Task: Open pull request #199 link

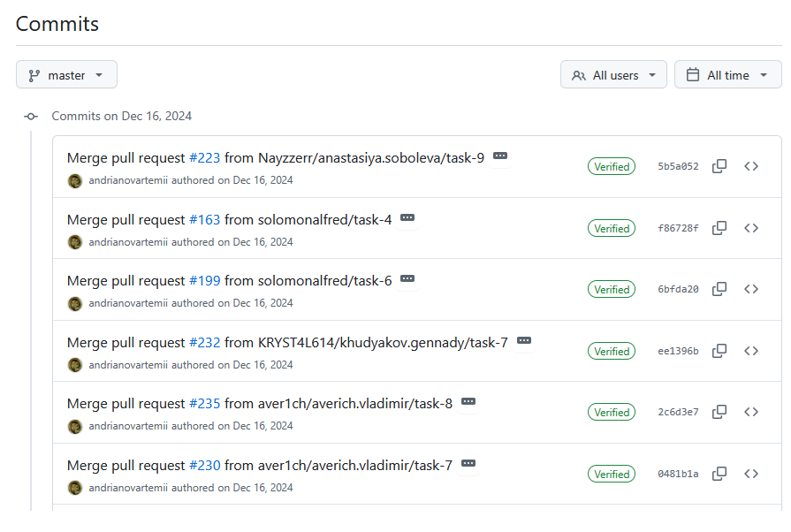Action: click(x=204, y=280)
